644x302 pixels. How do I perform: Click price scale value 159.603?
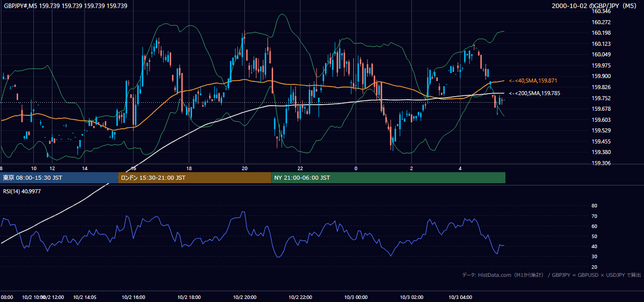601,120
